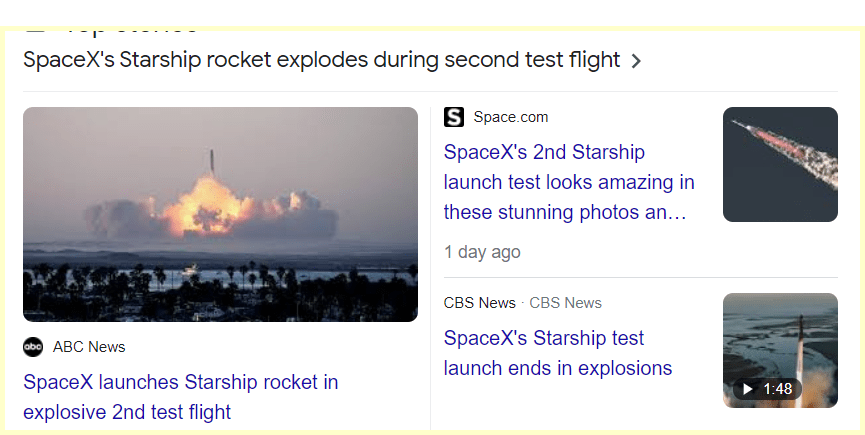The width and height of the screenshot is (865, 435).
Task: Click the "1 day ago" timestamp
Action: pyautogui.click(x=482, y=252)
